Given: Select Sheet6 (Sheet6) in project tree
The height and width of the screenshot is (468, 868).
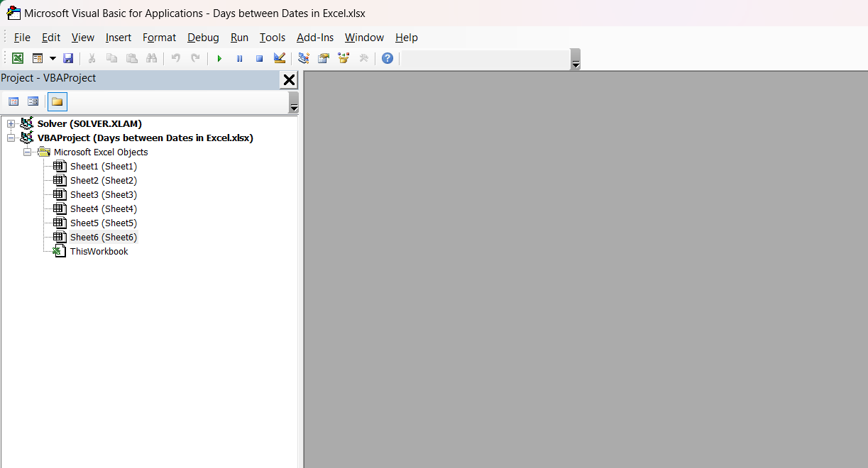Looking at the screenshot, I should (x=103, y=238).
